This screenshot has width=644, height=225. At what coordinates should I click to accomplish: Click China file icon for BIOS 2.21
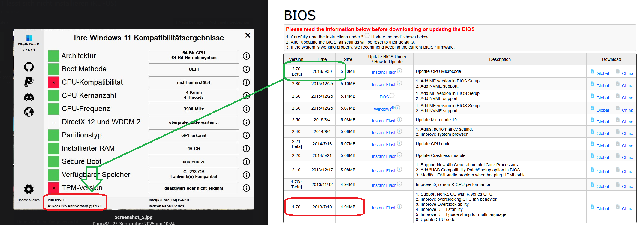coord(618,144)
